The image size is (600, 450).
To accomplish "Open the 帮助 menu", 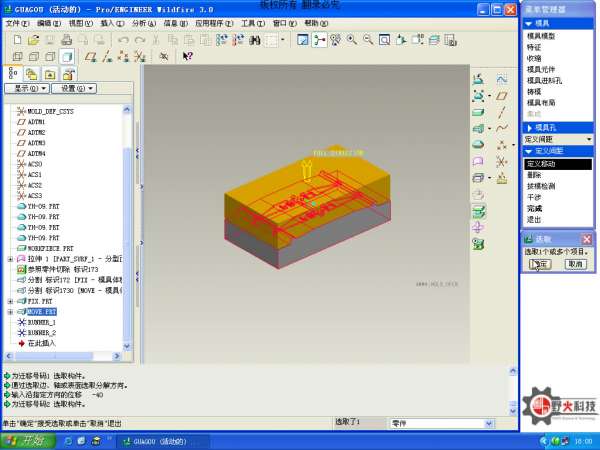I will pos(316,23).
